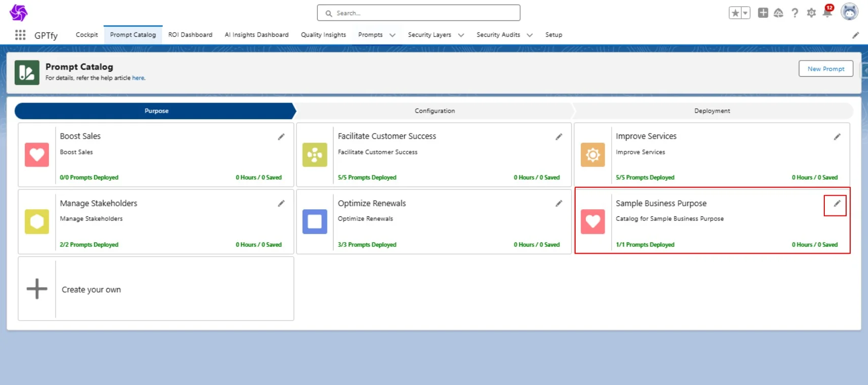Edit the Optimize Renewals card
The width and height of the screenshot is (868, 385).
[x=559, y=204]
